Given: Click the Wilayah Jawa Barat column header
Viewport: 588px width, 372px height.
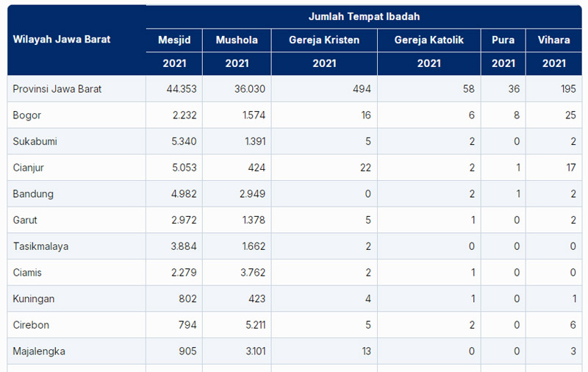Looking at the screenshot, I should 62,40.
